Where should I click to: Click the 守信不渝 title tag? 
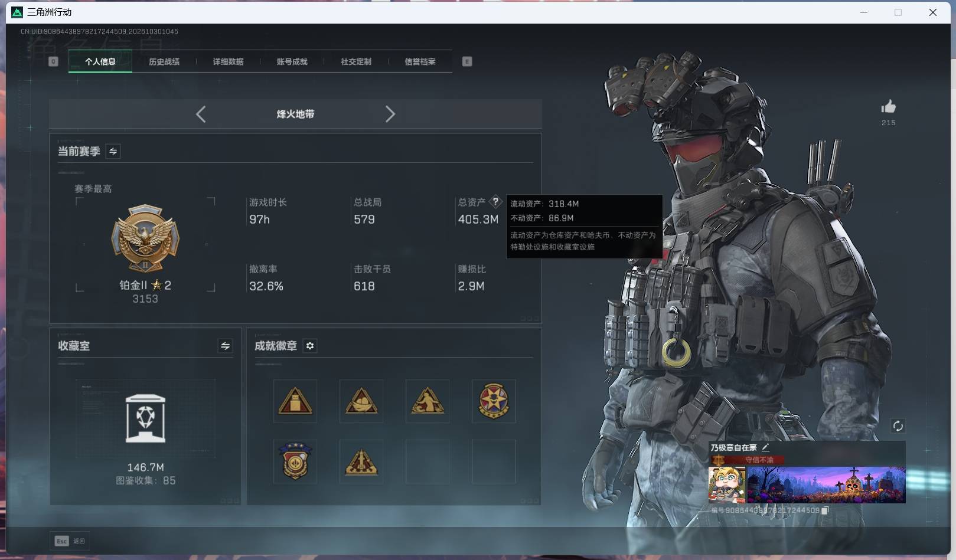pos(759,460)
